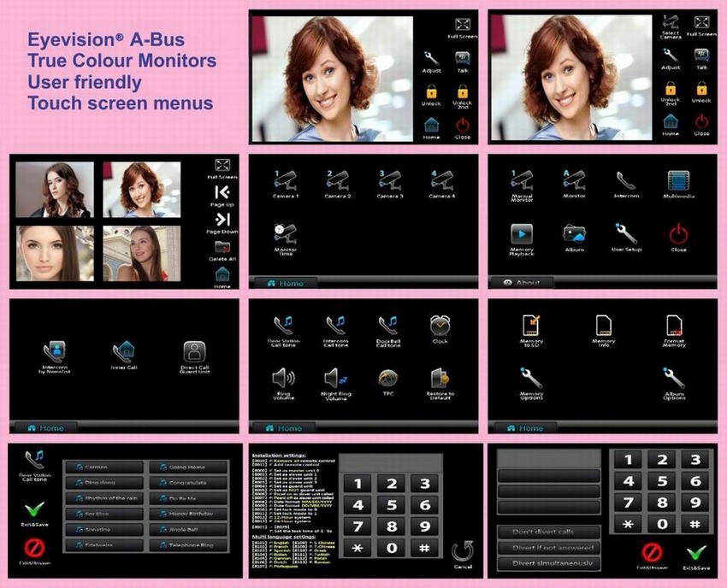Choose the Going Home ringtone
The width and height of the screenshot is (727, 588).
(x=188, y=467)
